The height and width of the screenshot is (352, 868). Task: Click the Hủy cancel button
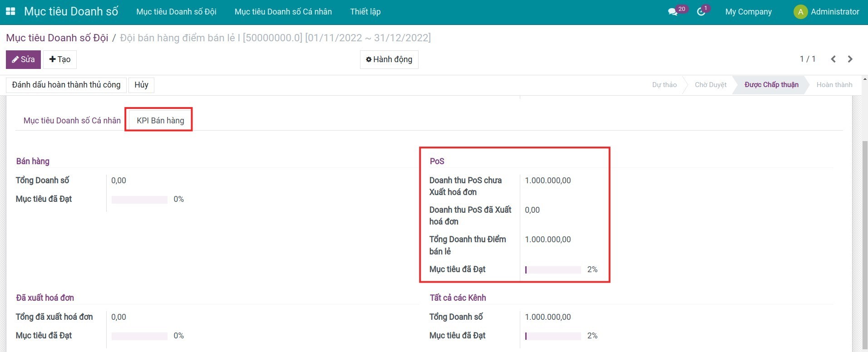(141, 85)
